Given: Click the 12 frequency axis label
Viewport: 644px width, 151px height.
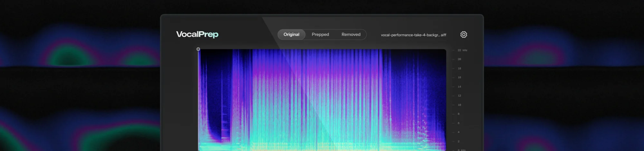Looking at the screenshot, I should click(x=459, y=96).
